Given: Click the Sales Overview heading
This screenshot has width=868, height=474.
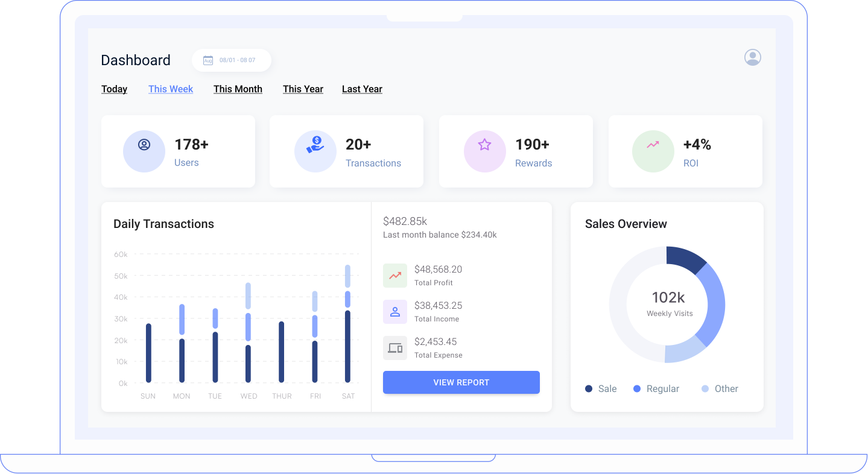Looking at the screenshot, I should click(626, 224).
